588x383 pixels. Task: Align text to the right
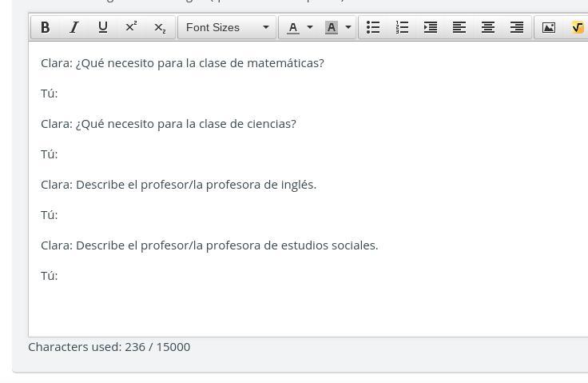(517, 27)
